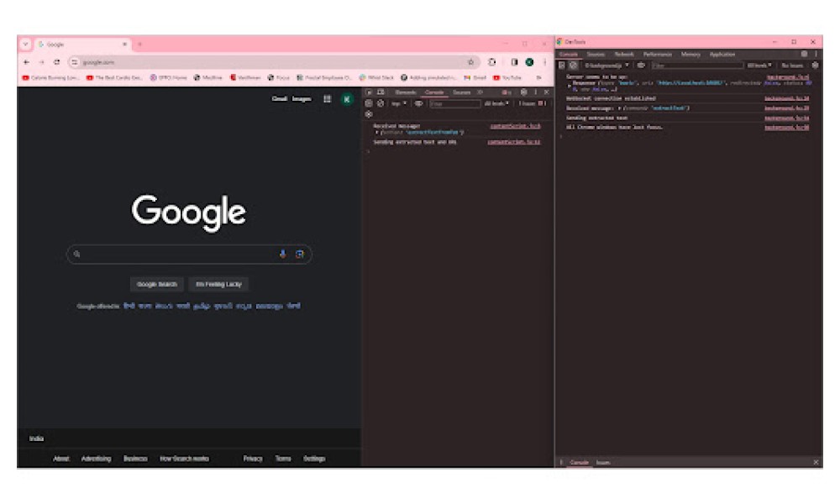Switch to Sources tab in docked DevTools
The height and width of the screenshot is (504, 840).
461,92
